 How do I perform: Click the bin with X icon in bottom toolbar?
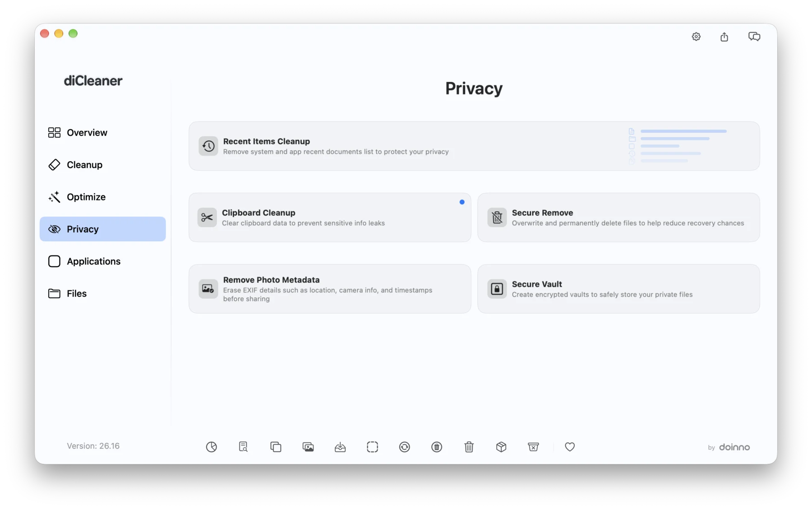[x=533, y=447]
